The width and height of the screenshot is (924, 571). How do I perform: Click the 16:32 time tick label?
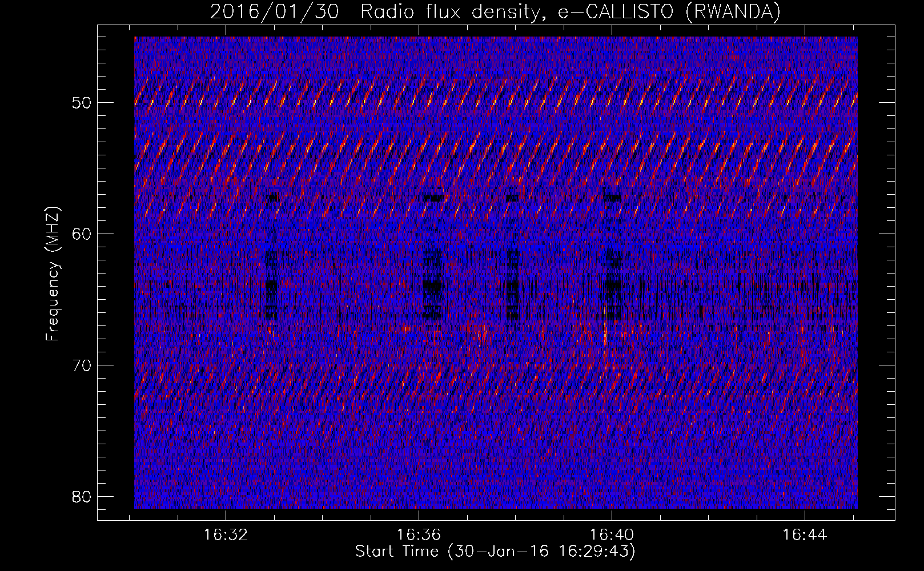[x=226, y=535]
